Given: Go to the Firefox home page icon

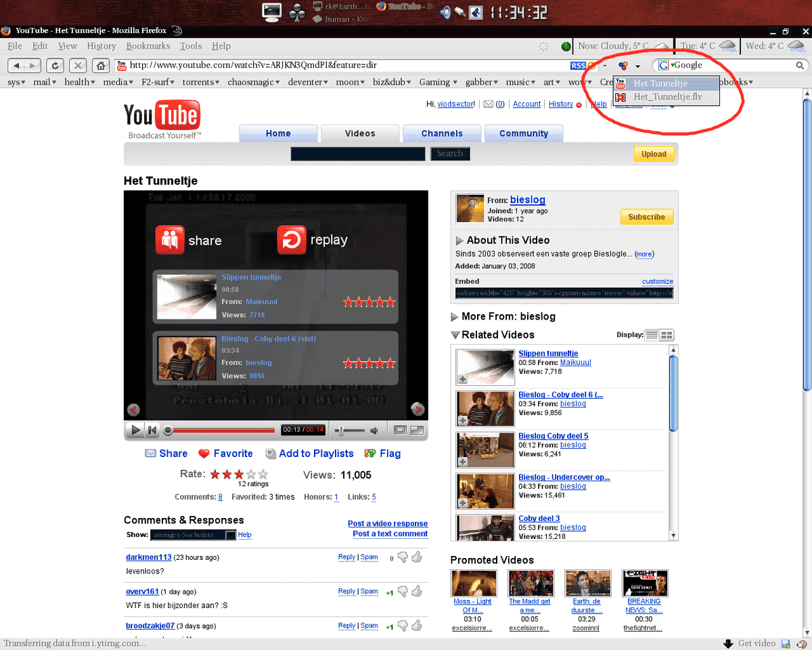Looking at the screenshot, I should [x=100, y=66].
